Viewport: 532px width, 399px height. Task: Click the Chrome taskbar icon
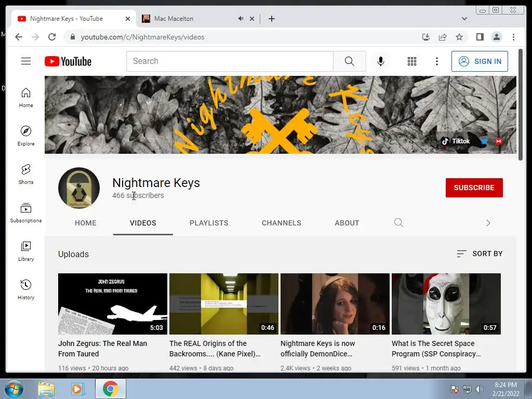pyautogui.click(x=110, y=389)
